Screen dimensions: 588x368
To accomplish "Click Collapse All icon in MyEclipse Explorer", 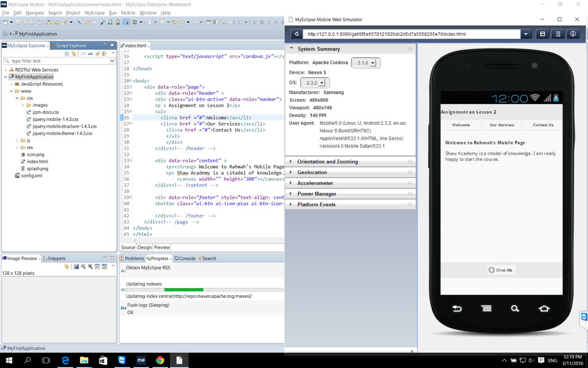I will tap(67, 53).
